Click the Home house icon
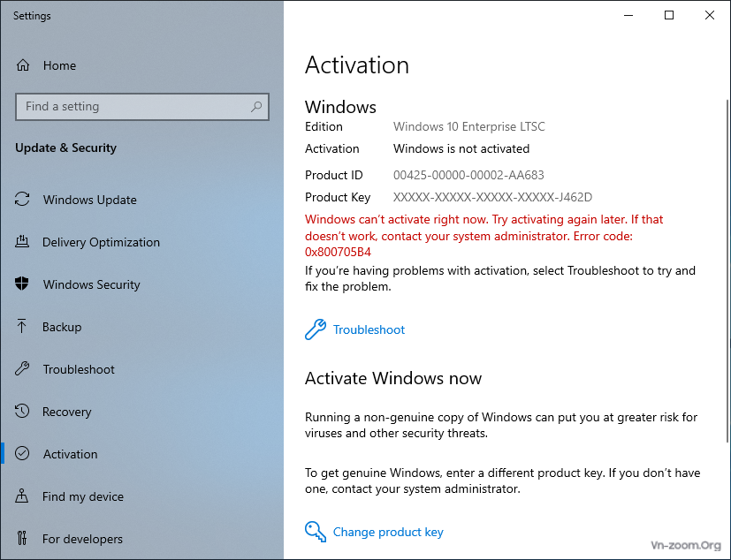 click(23, 65)
